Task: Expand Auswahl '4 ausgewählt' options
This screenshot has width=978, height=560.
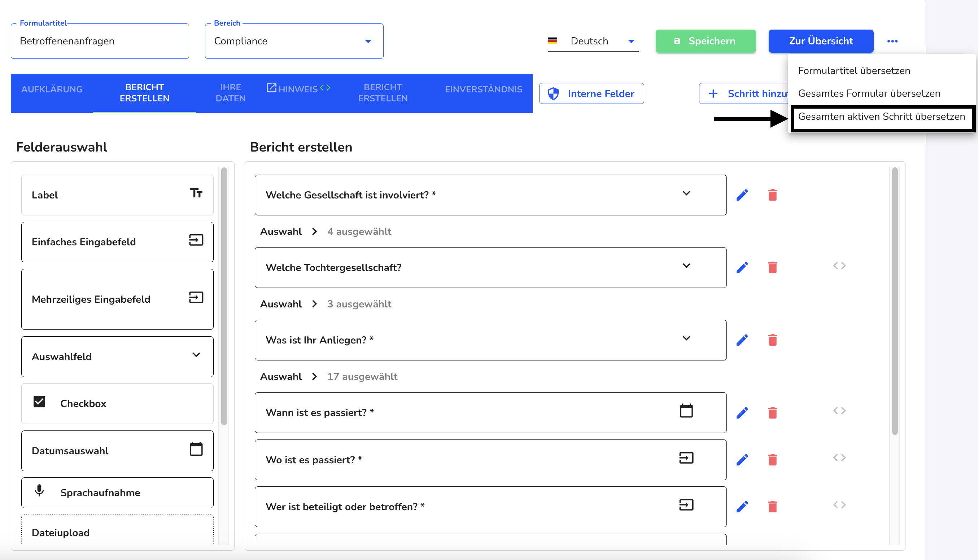Action: [315, 231]
